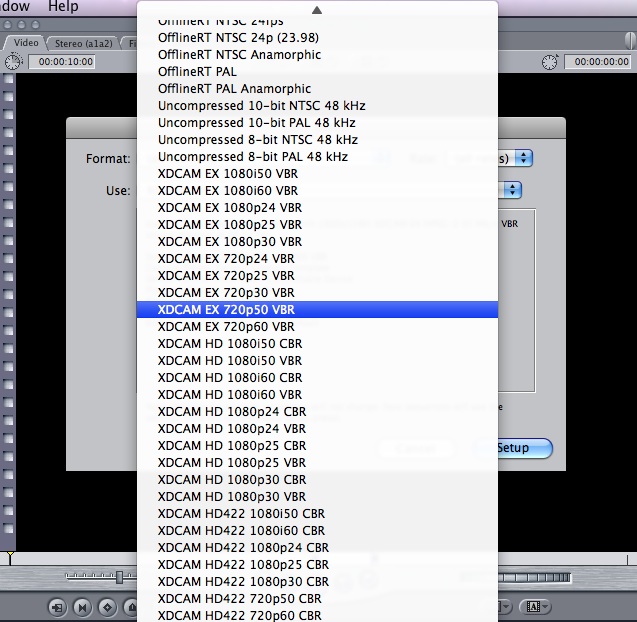Choose Uncompressed 10-bit PAL 48 kHz

tap(317, 123)
